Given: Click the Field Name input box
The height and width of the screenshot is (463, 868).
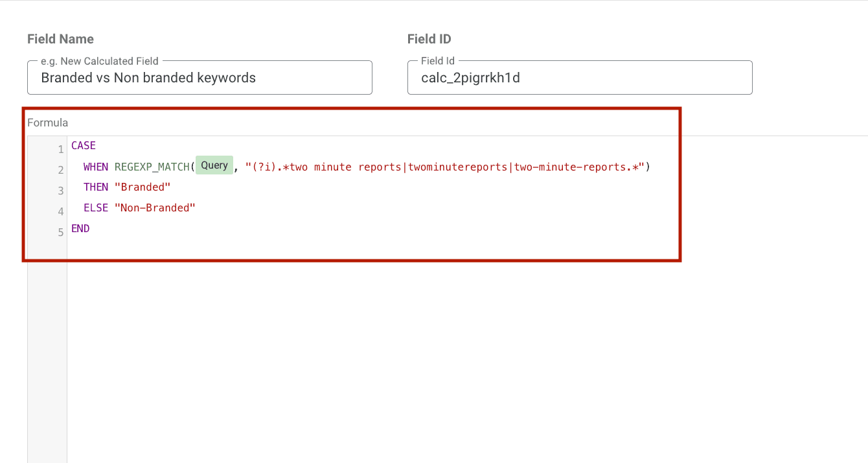Looking at the screenshot, I should pos(199,77).
